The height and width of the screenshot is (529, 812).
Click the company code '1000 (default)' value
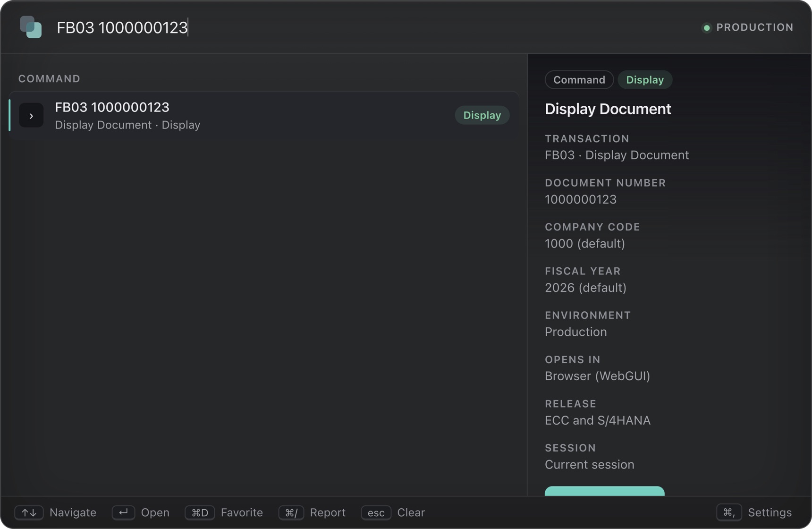coord(585,244)
